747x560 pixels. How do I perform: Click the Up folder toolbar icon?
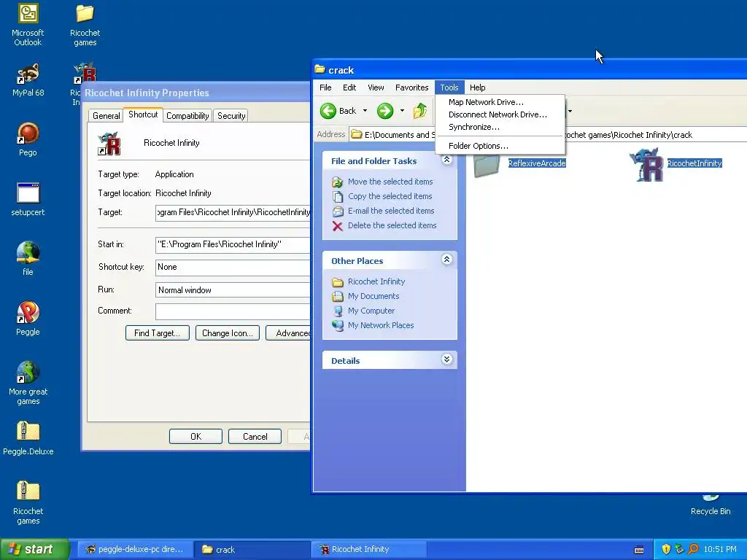[x=419, y=111]
